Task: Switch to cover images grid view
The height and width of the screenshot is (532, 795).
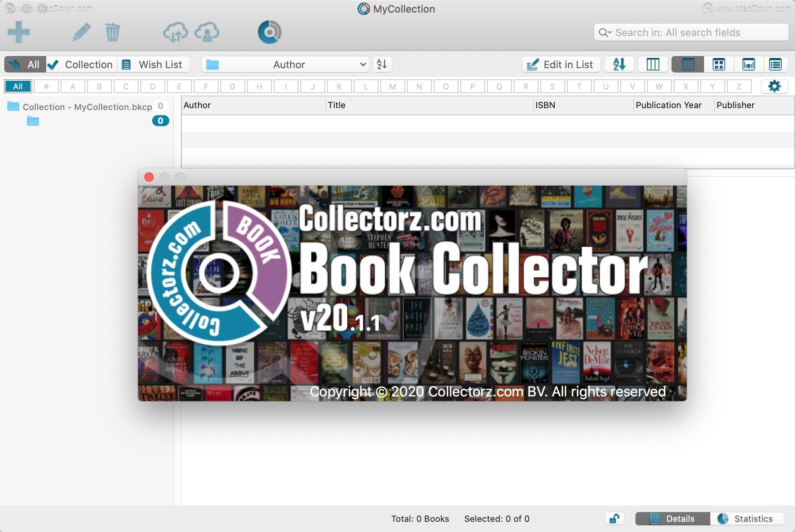Action: tap(719, 64)
